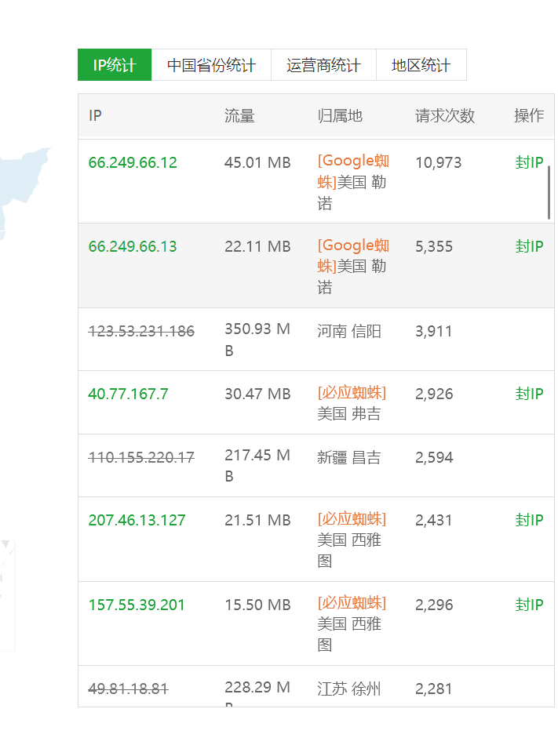Open the 地区统计 tab
The height and width of the screenshot is (756, 558).
click(421, 65)
